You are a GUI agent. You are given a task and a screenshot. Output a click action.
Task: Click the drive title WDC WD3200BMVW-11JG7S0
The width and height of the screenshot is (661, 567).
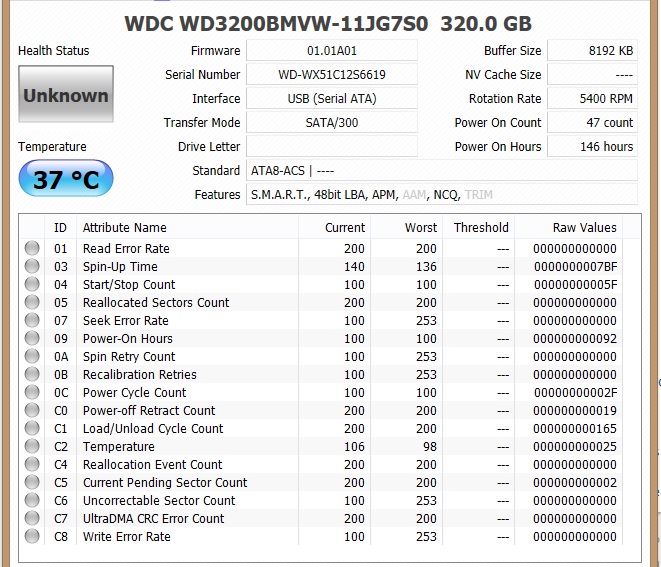tap(277, 24)
